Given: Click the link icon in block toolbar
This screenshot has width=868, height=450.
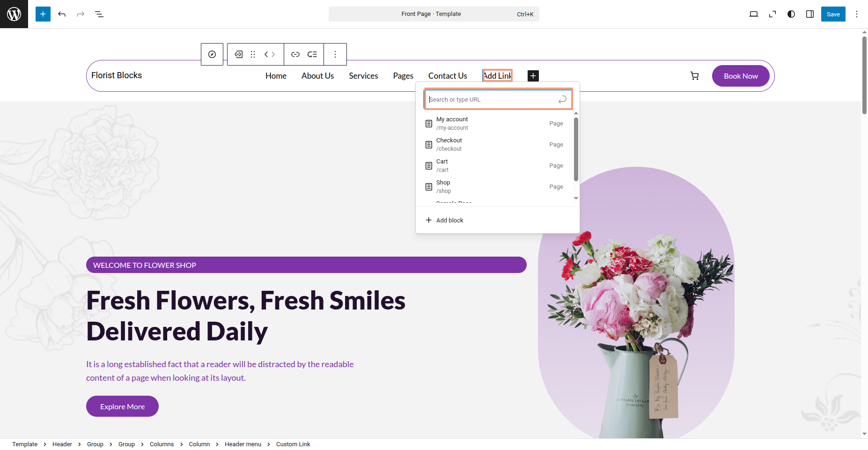Looking at the screenshot, I should tap(295, 54).
